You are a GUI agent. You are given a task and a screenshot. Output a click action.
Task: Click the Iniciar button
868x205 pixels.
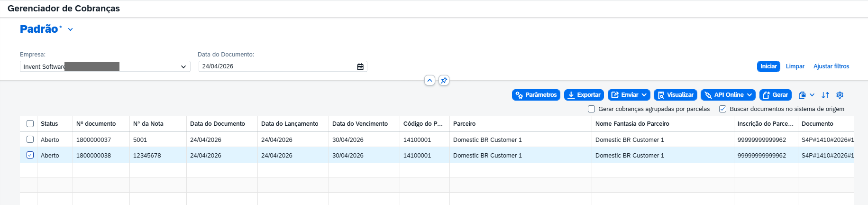click(768, 66)
